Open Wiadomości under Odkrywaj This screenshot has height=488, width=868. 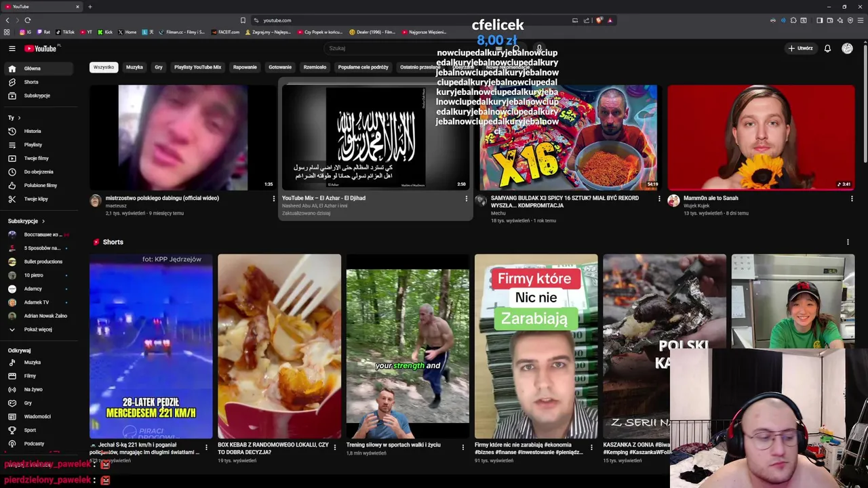(37, 416)
